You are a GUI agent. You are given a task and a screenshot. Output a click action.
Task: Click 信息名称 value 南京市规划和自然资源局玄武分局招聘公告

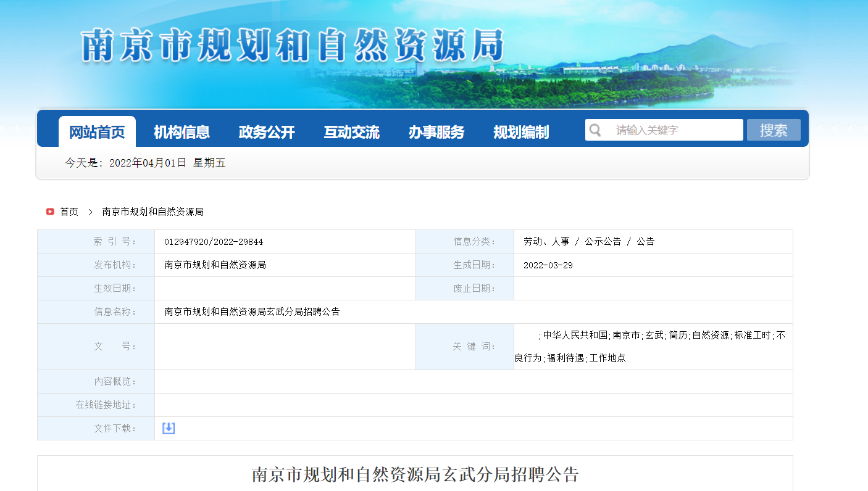[252, 312]
